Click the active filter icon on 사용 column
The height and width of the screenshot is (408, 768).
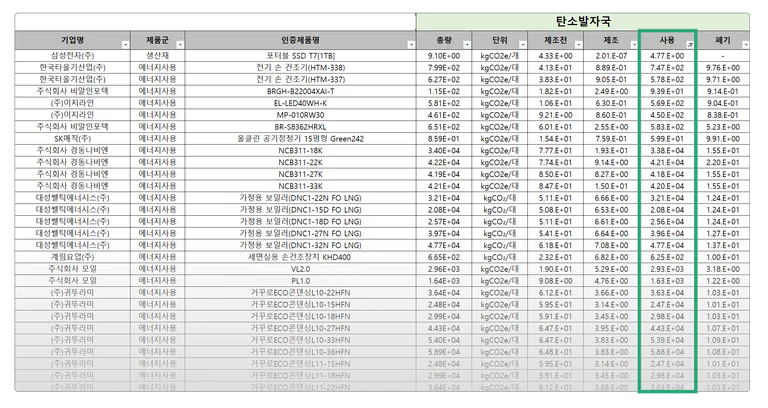pyautogui.click(x=690, y=45)
